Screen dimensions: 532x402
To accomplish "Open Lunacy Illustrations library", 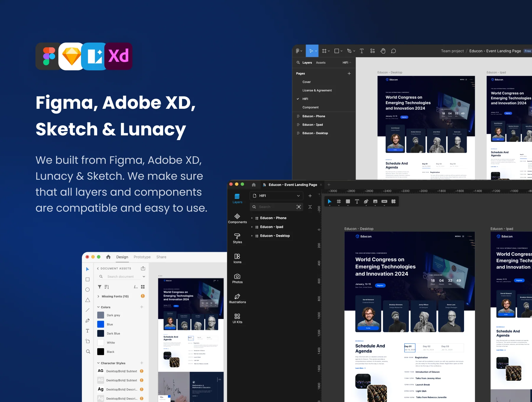I will pyautogui.click(x=237, y=299).
